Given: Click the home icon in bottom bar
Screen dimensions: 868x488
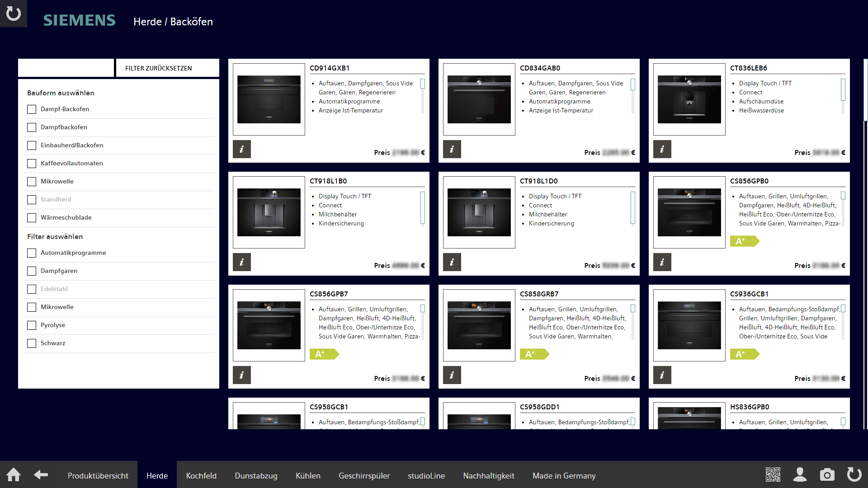Looking at the screenshot, I should tap(14, 475).
